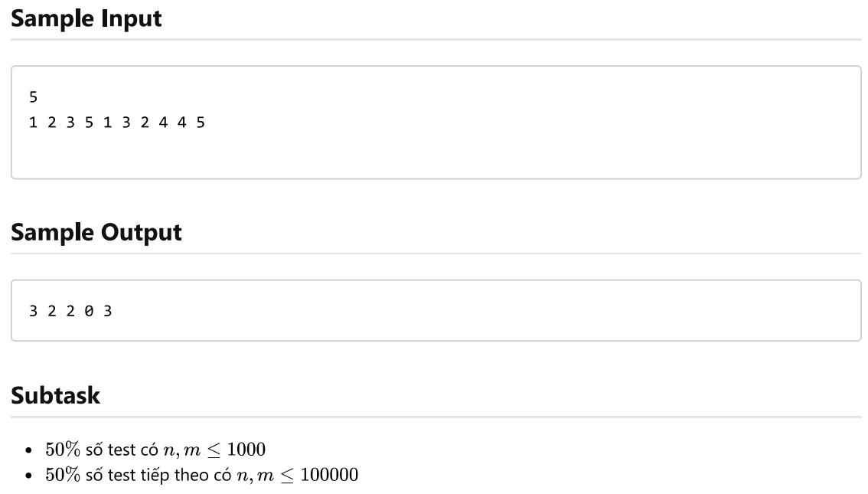Viewport: 868px width, 494px height.
Task: Click the output line 3 2 2 0 3
Action: (70, 311)
